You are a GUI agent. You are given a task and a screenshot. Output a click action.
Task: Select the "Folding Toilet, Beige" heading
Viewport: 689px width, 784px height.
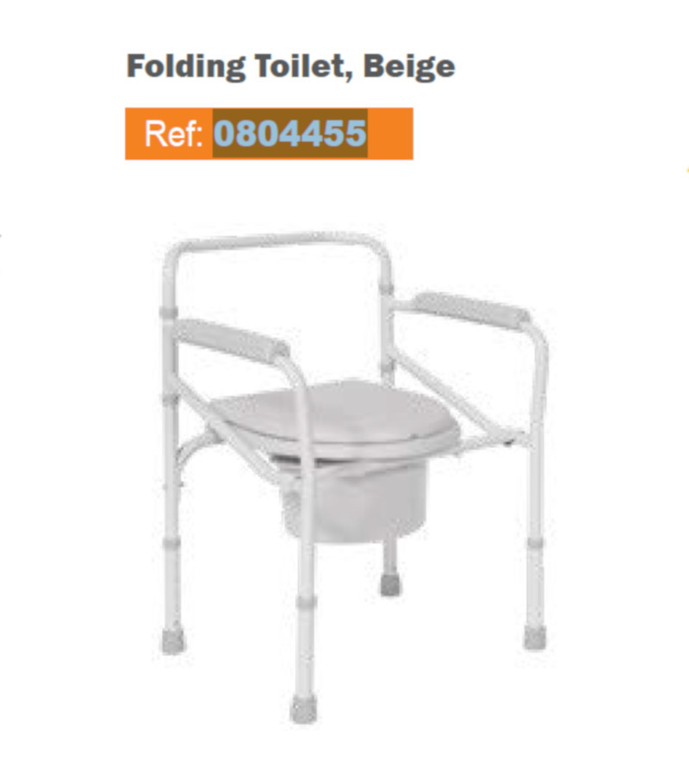[x=290, y=66]
